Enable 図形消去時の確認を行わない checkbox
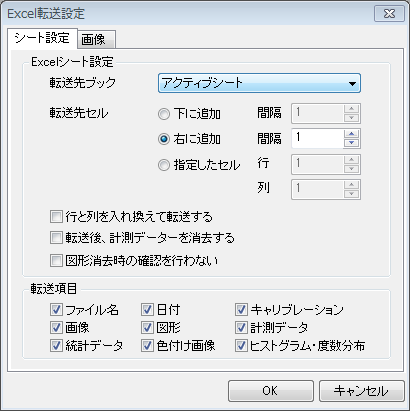410x411 pixels. point(56,260)
